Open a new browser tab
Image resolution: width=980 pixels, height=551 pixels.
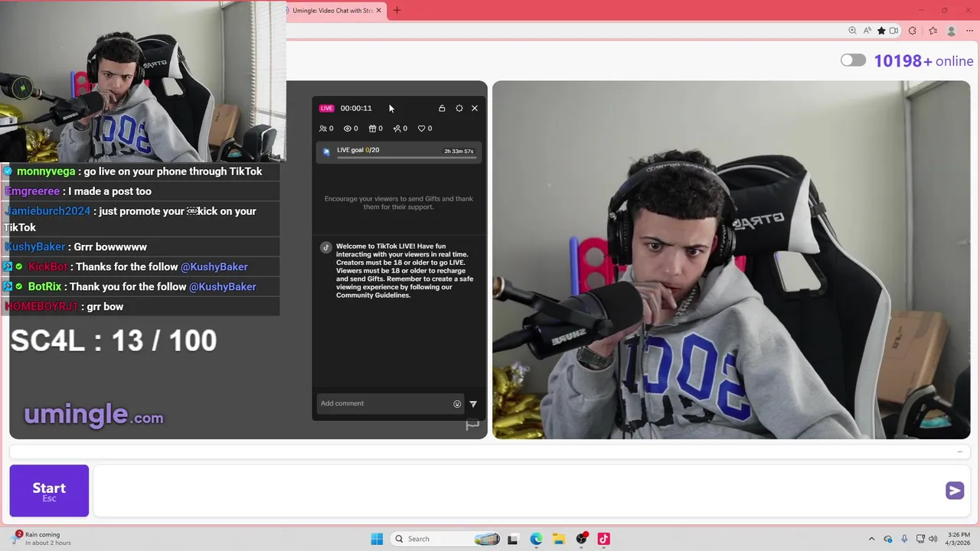[397, 11]
